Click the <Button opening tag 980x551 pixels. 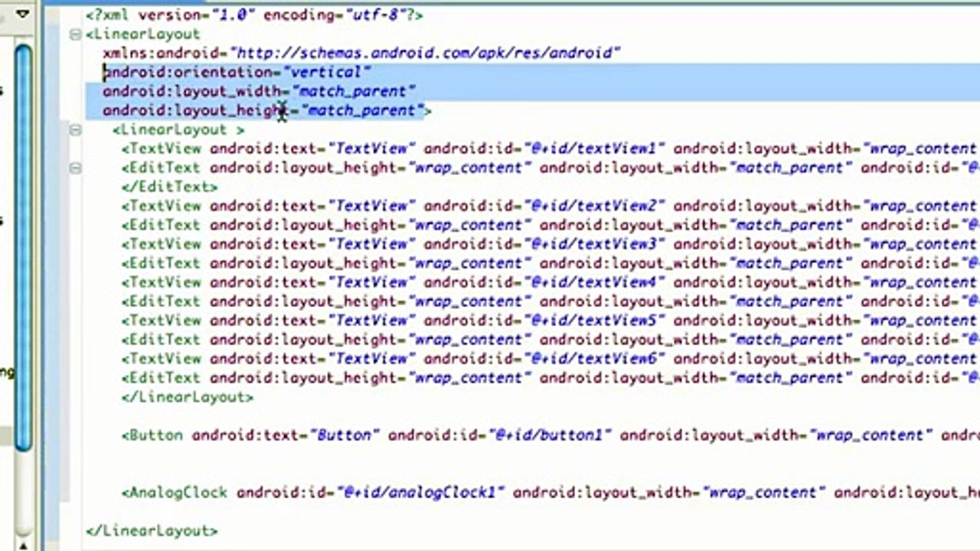(x=152, y=435)
